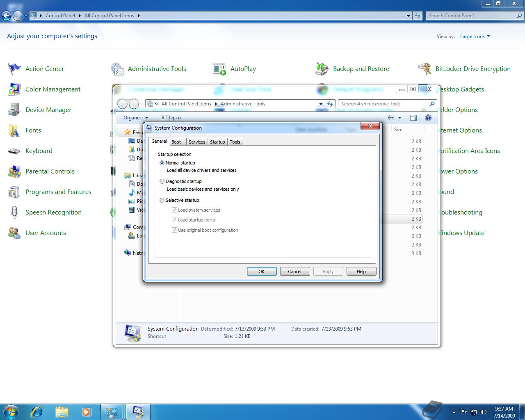Expand the chevron after All Control Panel Items breadcrumb

pos(139,16)
